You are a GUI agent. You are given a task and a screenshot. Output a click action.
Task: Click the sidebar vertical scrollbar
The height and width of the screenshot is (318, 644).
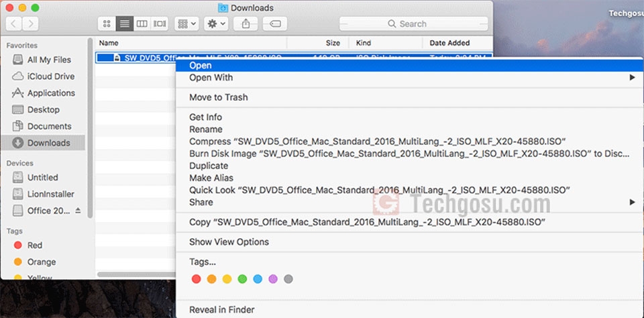pyautogui.click(x=91, y=127)
